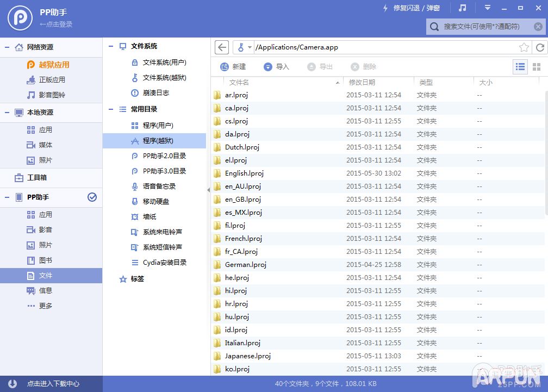
Task: Navigate back using the left arrow icon
Action: (221, 47)
